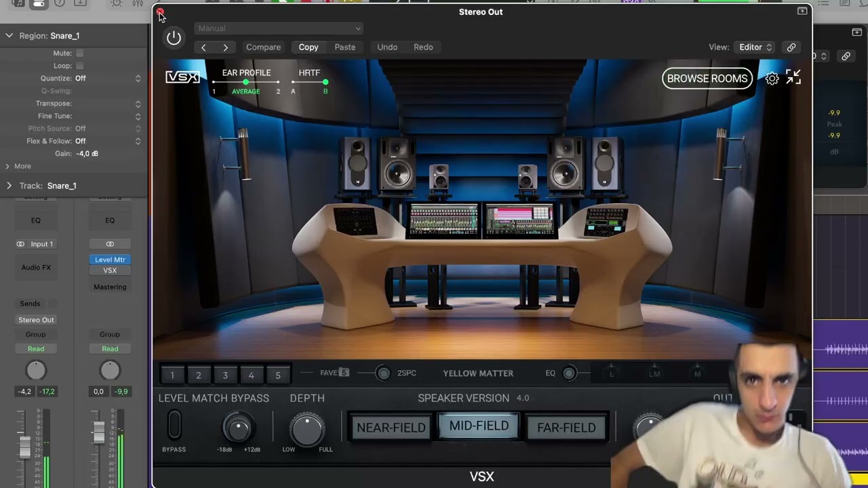This screenshot has width=868, height=488.
Task: Open Flex & Follow popup menu
Action: (138, 141)
